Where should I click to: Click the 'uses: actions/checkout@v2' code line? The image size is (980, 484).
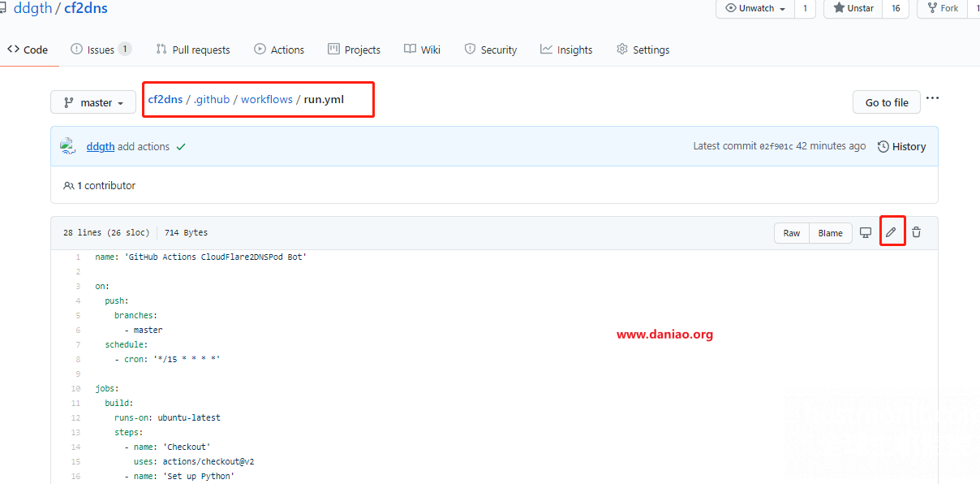[x=196, y=462]
